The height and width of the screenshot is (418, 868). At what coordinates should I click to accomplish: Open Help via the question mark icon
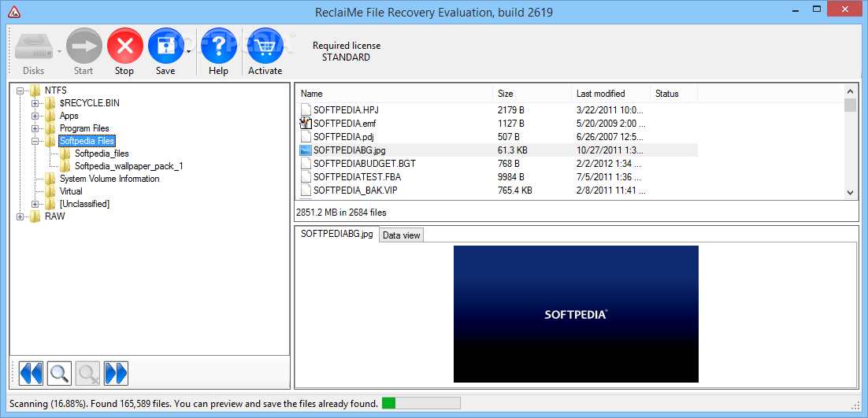click(x=219, y=46)
